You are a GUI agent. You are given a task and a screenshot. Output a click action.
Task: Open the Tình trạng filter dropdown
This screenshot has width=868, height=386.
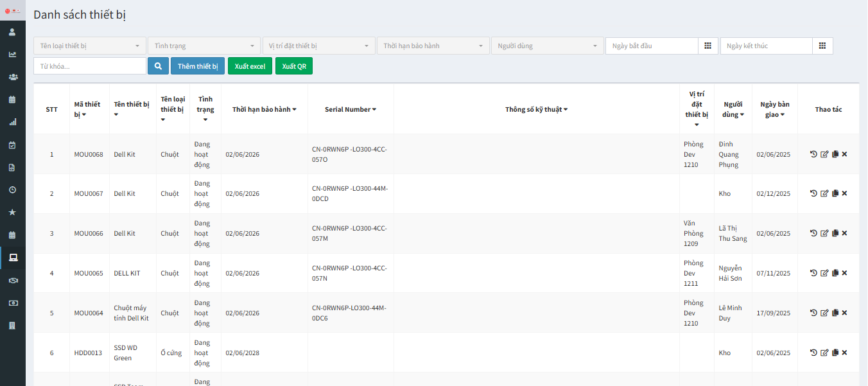click(x=204, y=46)
